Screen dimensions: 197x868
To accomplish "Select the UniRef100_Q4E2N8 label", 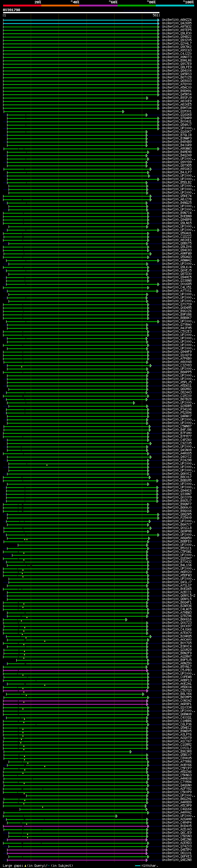I will (177, 860).
